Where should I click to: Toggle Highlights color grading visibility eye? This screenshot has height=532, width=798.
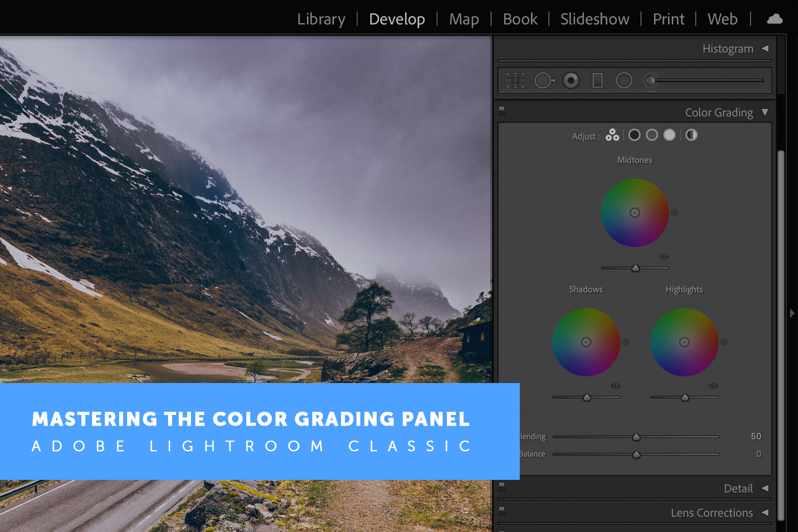click(713, 386)
